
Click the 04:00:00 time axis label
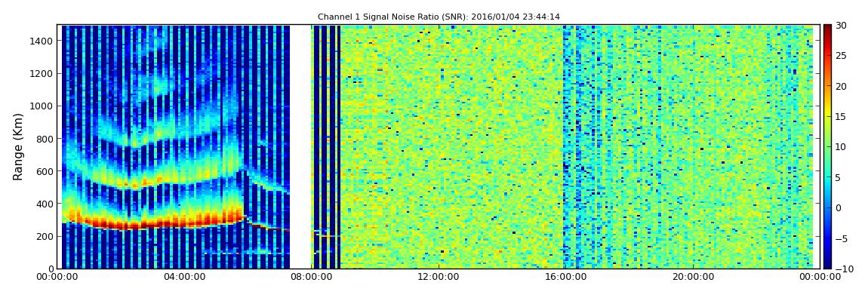point(186,276)
